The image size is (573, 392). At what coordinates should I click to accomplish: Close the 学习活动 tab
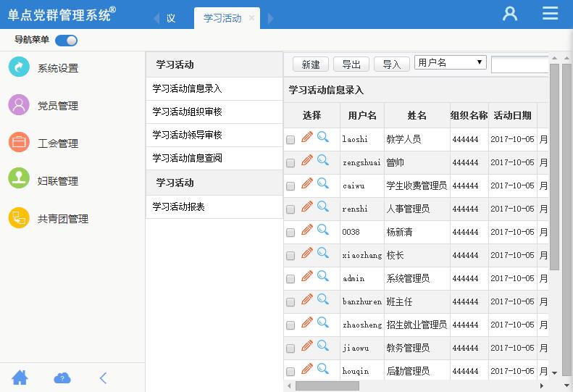tap(251, 17)
